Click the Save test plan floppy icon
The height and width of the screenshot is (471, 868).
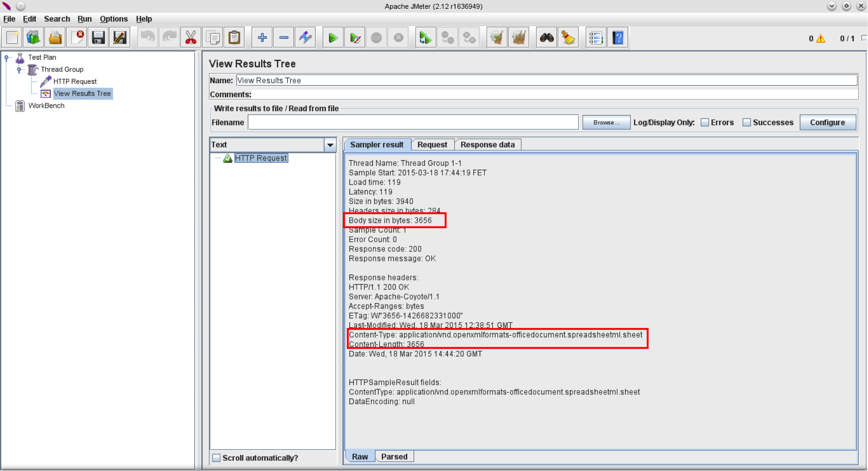[98, 38]
